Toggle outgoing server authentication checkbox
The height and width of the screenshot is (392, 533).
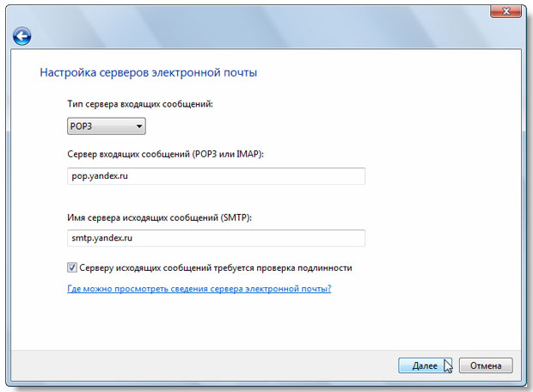[71, 267]
